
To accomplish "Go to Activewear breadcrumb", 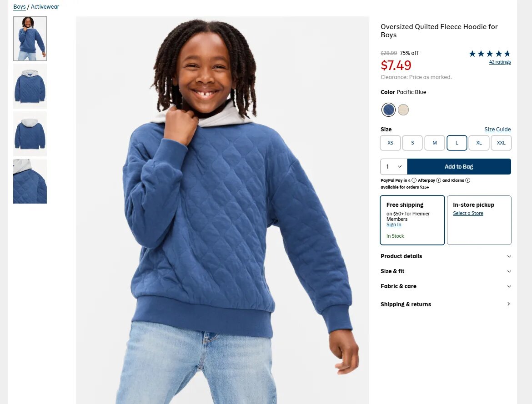I will tap(45, 6).
